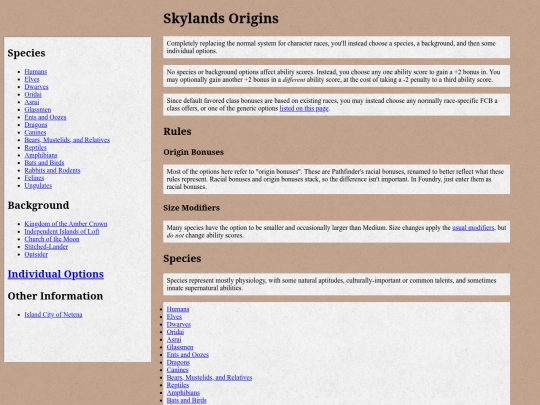Viewport: 540px width, 405px height.
Task: Open Dwarves in the main Species list
Action: click(178, 324)
